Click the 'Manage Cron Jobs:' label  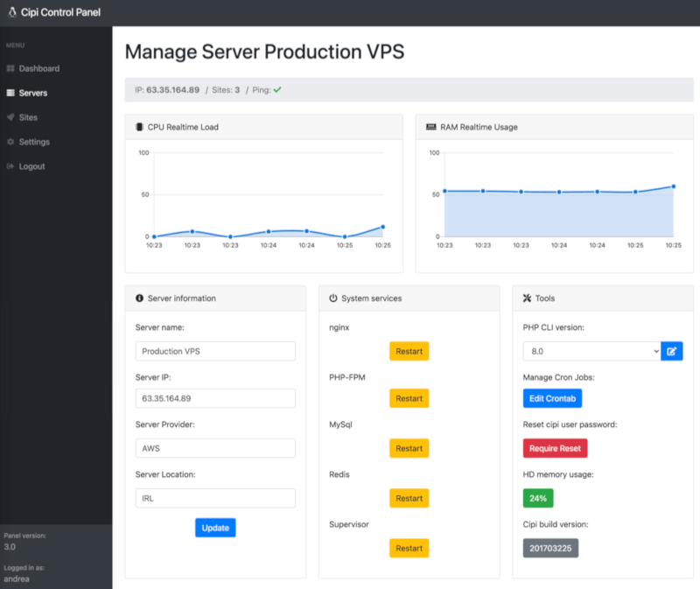[x=558, y=377]
